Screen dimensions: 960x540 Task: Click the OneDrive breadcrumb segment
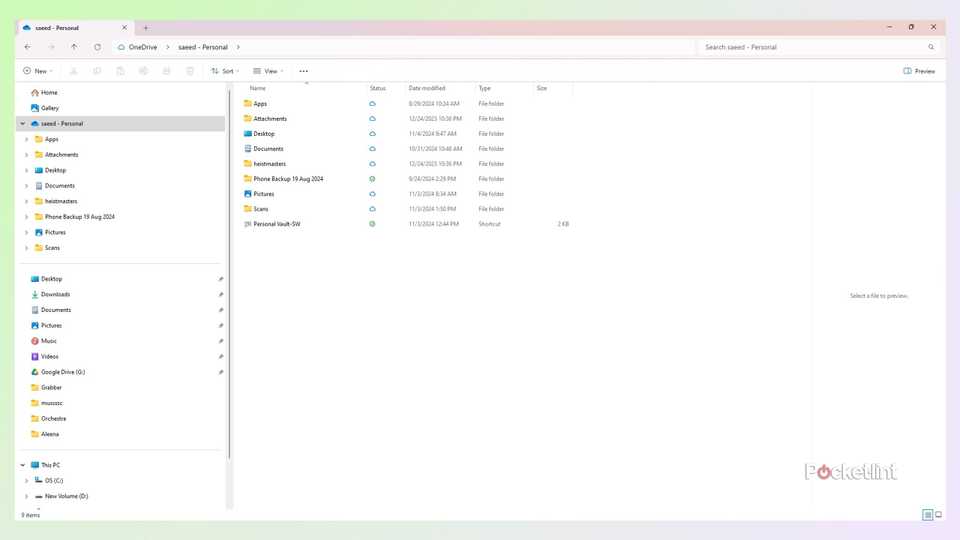tap(143, 47)
